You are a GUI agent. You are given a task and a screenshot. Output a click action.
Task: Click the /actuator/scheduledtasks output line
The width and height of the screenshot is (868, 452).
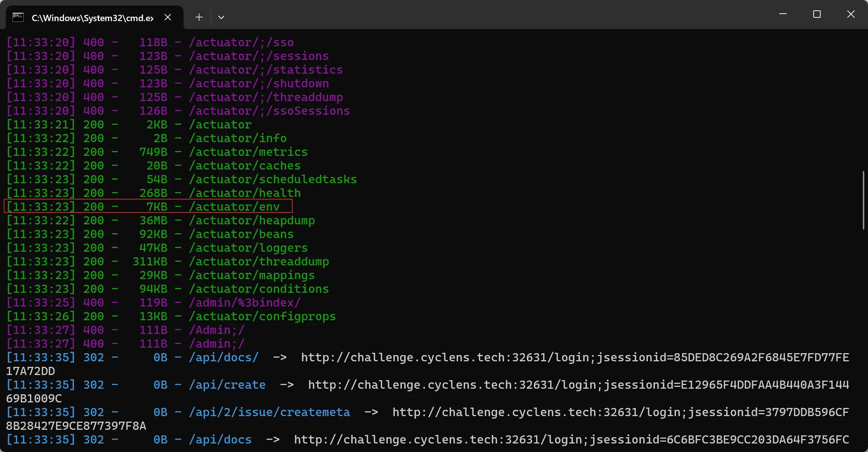click(182, 179)
